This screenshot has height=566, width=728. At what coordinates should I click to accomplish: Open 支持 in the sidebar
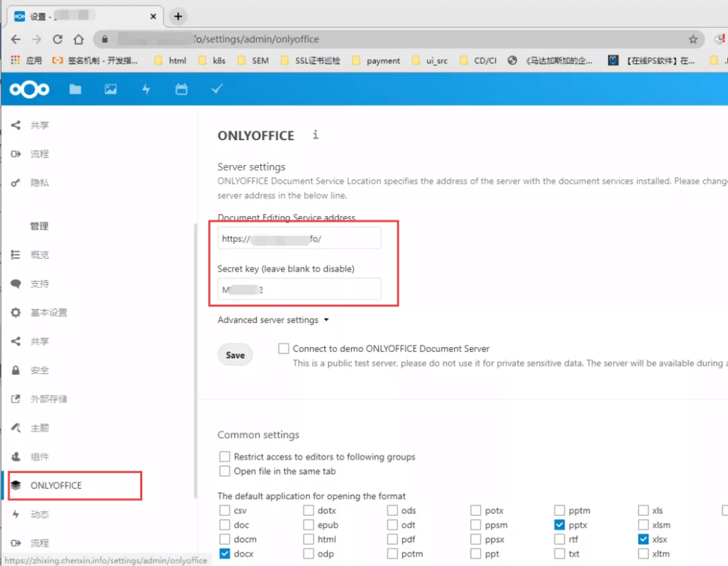pyautogui.click(x=40, y=284)
